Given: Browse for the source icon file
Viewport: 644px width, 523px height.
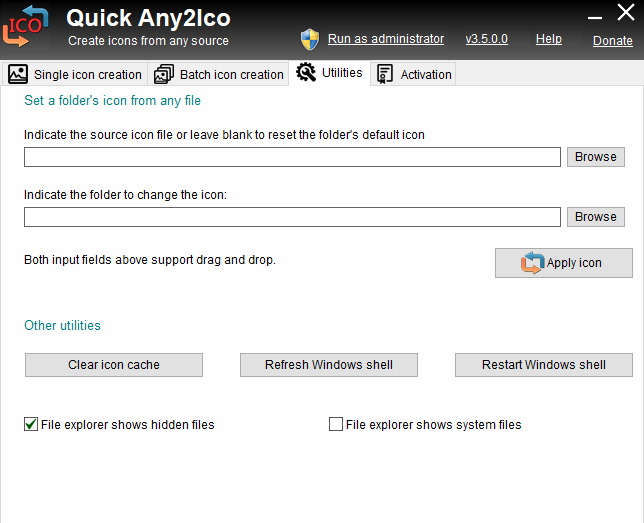Looking at the screenshot, I should click(596, 157).
